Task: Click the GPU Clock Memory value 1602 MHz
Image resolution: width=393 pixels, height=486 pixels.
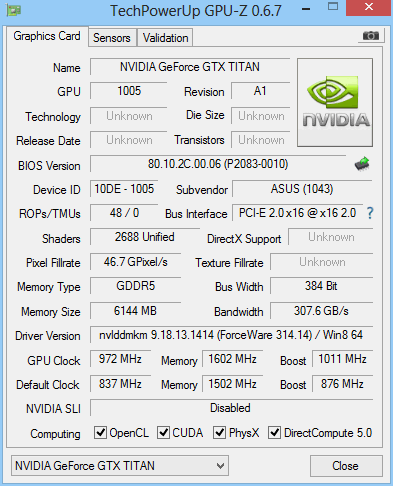Action: point(232,359)
